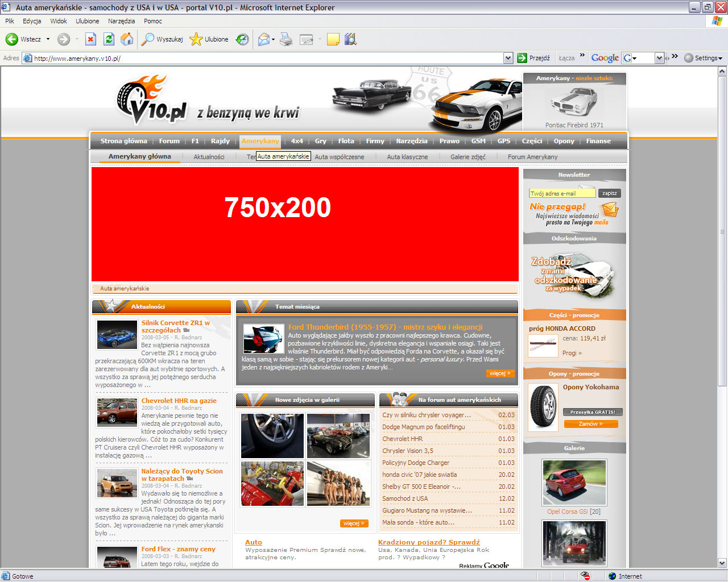The image size is (728, 582).
Task: Click the Zamów button for Yokohama tires
Action: click(590, 424)
